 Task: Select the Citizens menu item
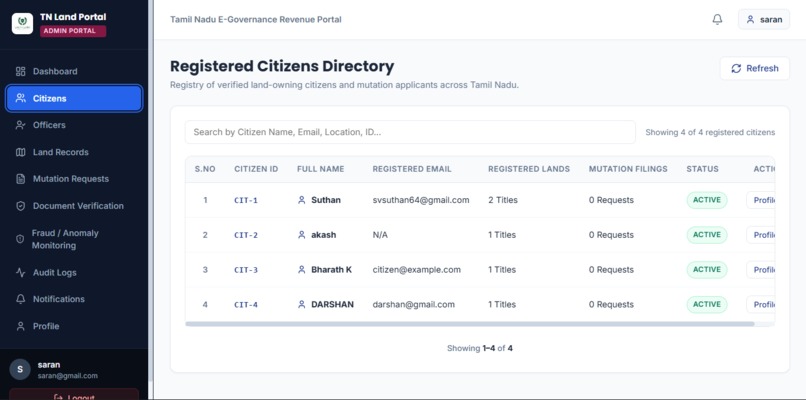point(74,98)
